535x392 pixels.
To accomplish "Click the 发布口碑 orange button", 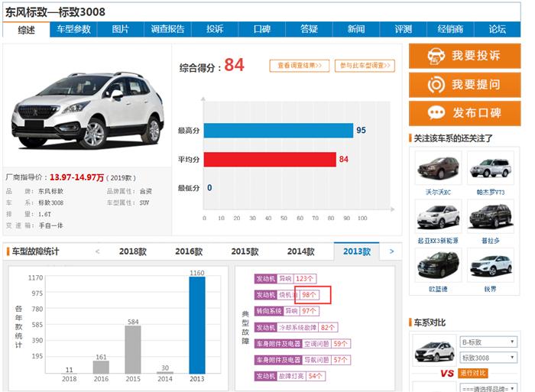I will [465, 113].
